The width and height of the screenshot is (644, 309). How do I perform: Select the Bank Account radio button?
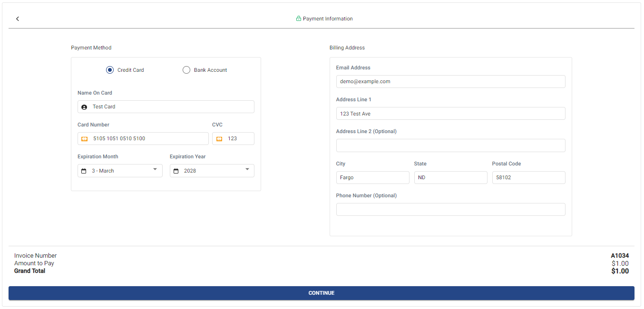[x=186, y=70]
